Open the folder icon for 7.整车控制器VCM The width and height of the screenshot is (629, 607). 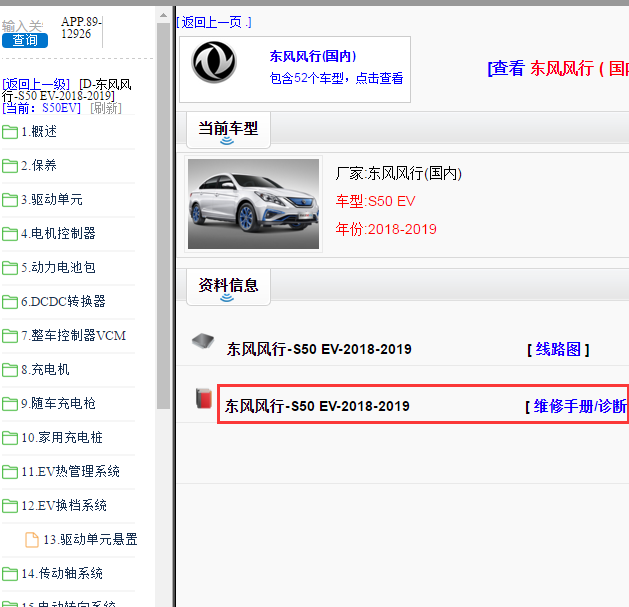click(10, 336)
